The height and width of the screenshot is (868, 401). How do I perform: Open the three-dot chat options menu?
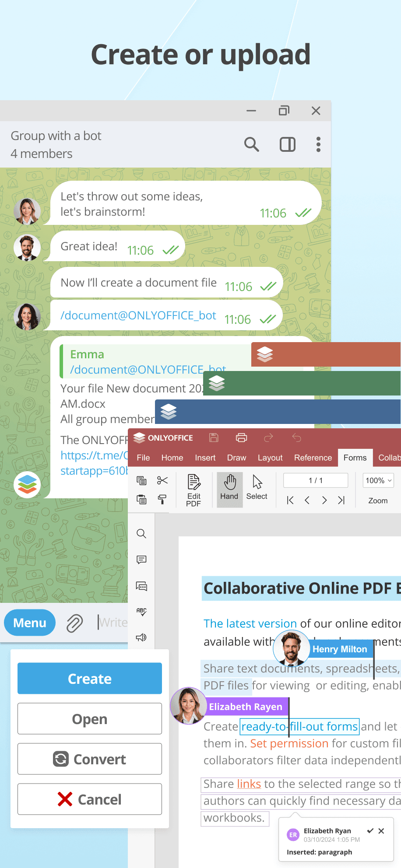tap(318, 144)
